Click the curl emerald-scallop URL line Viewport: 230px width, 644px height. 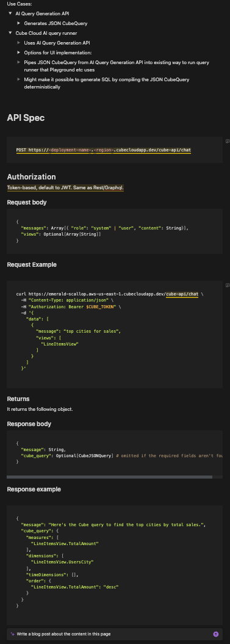coord(110,294)
